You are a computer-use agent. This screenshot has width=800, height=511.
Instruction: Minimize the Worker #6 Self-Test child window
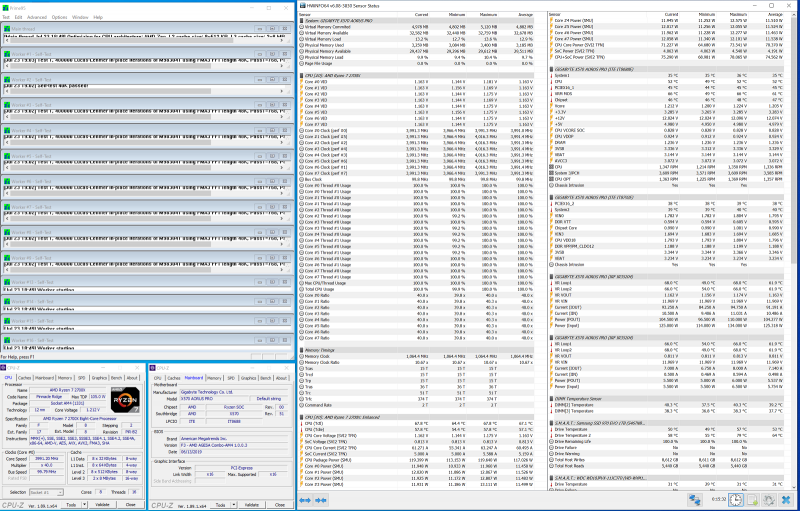pos(260,182)
